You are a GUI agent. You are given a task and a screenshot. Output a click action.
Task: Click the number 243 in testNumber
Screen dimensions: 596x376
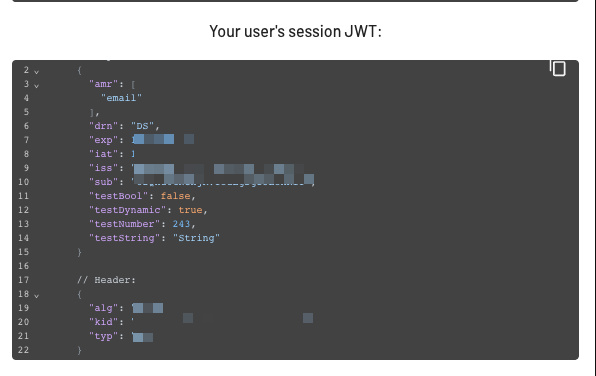click(x=181, y=224)
